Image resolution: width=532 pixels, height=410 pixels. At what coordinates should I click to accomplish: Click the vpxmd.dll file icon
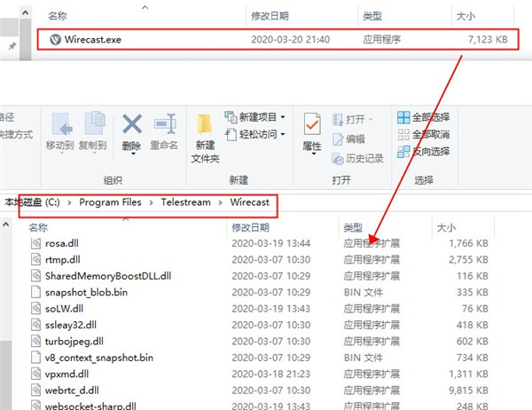click(35, 374)
